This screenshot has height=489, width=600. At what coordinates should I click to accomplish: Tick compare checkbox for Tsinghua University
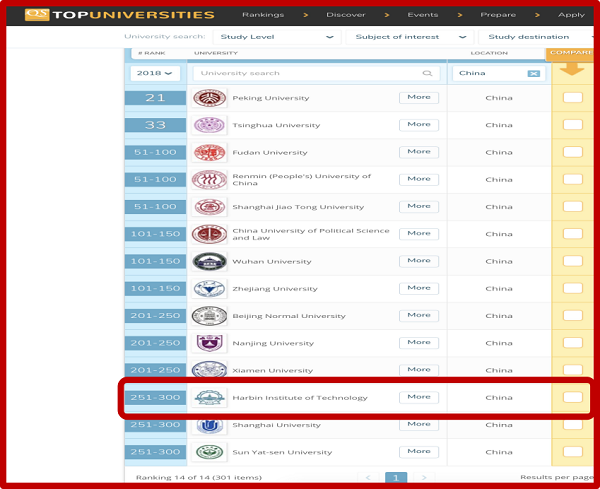[573, 125]
